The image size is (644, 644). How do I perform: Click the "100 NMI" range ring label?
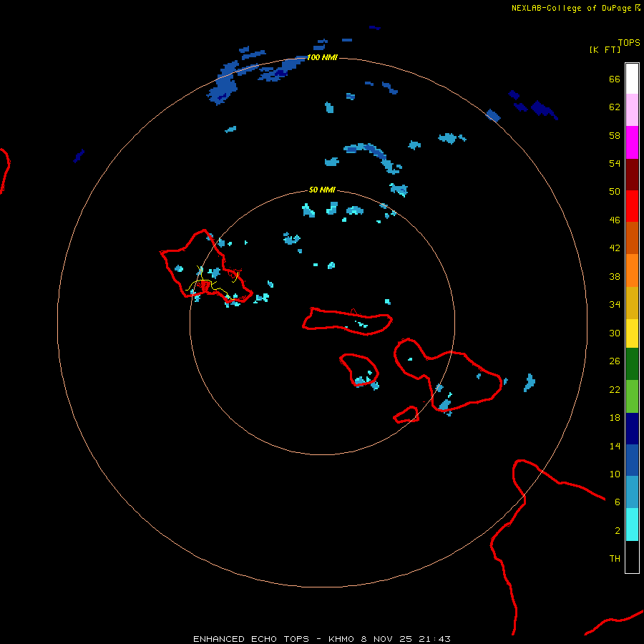[322, 57]
